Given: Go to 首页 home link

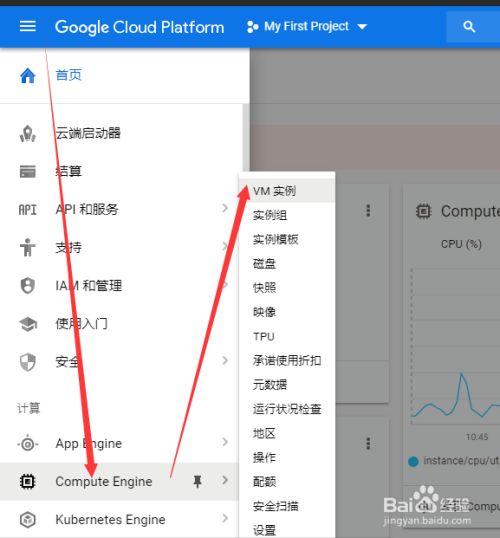Looking at the screenshot, I should point(69,75).
